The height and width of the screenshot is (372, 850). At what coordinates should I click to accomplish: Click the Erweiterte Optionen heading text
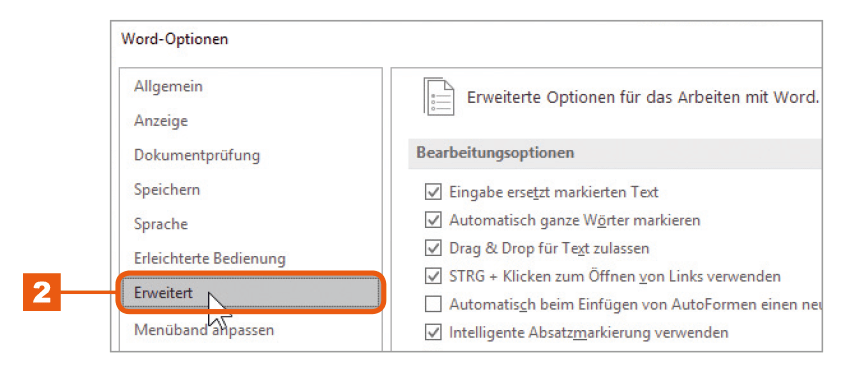click(642, 98)
